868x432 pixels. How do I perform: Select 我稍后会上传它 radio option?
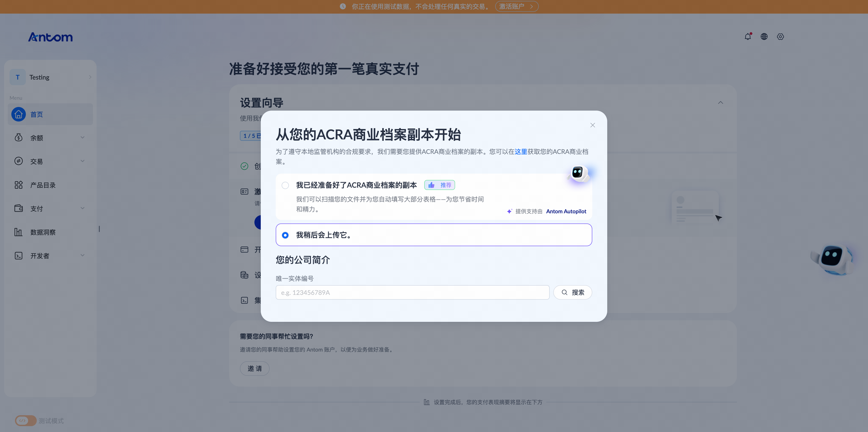(x=285, y=235)
